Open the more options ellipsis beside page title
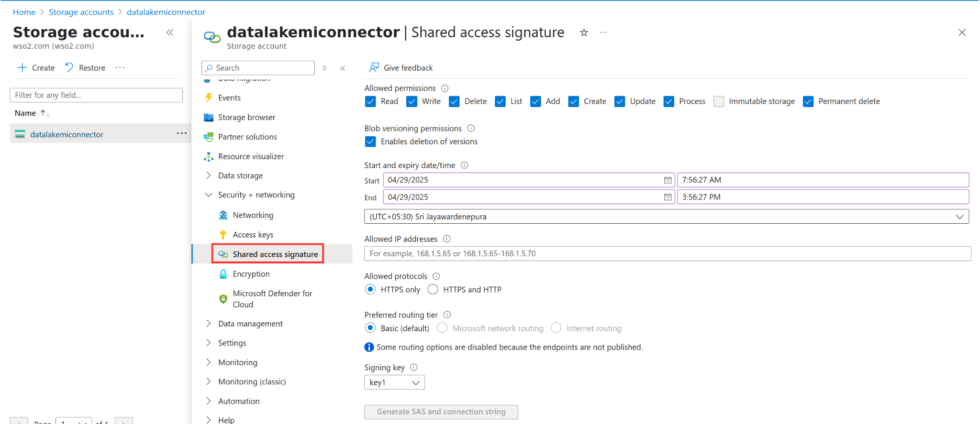 [603, 33]
